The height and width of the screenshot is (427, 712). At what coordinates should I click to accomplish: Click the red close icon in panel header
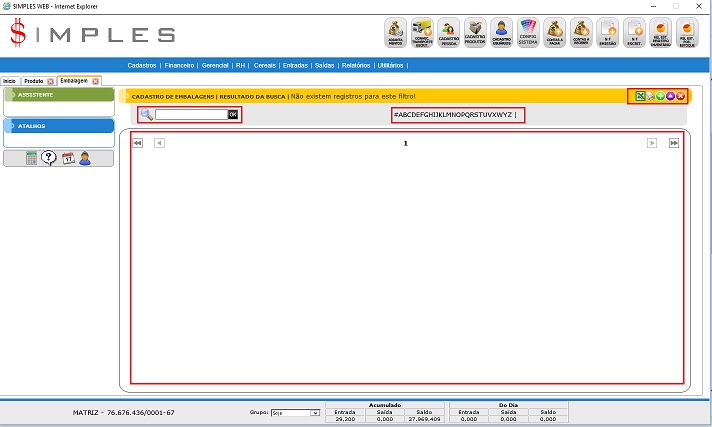680,96
